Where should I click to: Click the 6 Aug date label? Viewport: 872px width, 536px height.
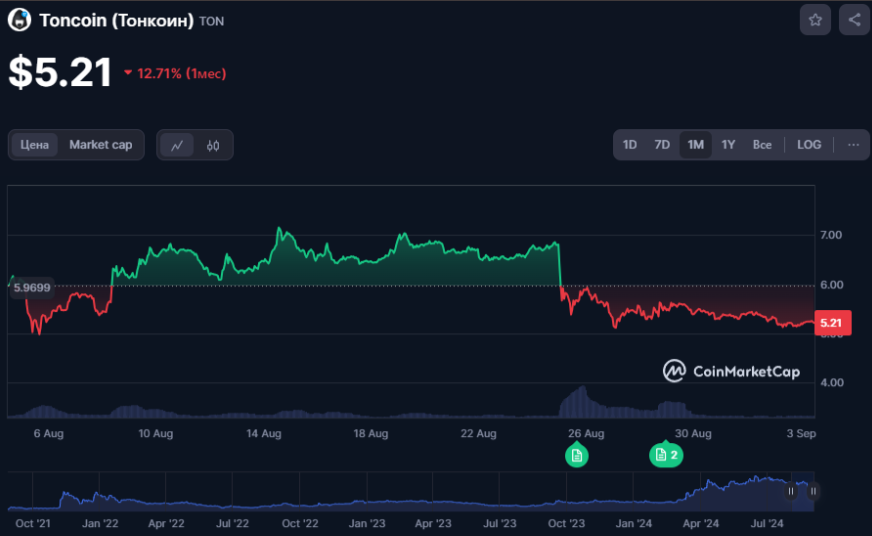48,434
